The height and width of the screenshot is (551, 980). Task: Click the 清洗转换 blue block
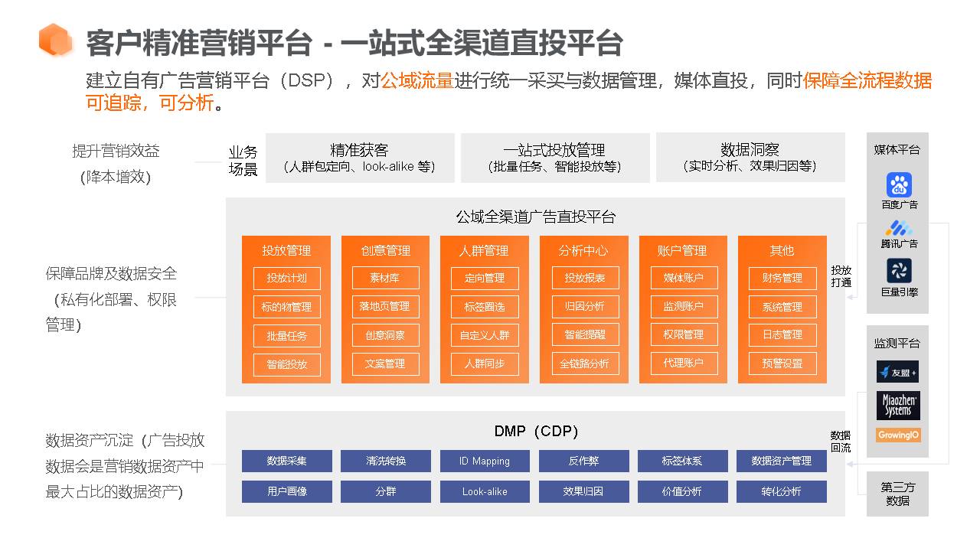[x=386, y=461]
